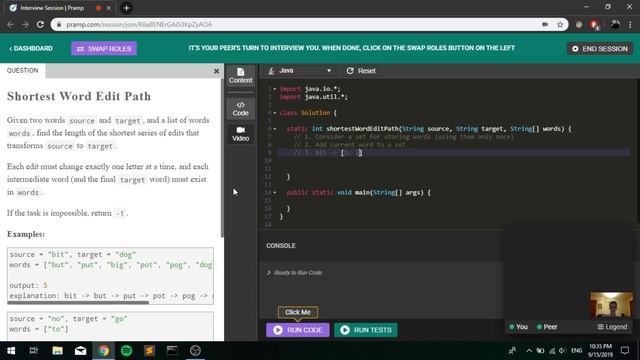The width and height of the screenshot is (640, 360).
Task: Open the Content panel icon
Action: (240, 76)
